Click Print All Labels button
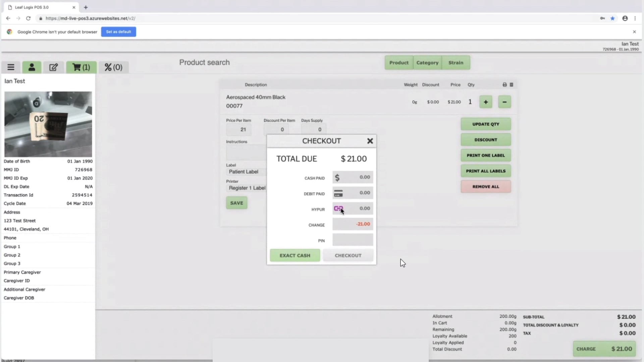The image size is (644, 362). pos(486,171)
